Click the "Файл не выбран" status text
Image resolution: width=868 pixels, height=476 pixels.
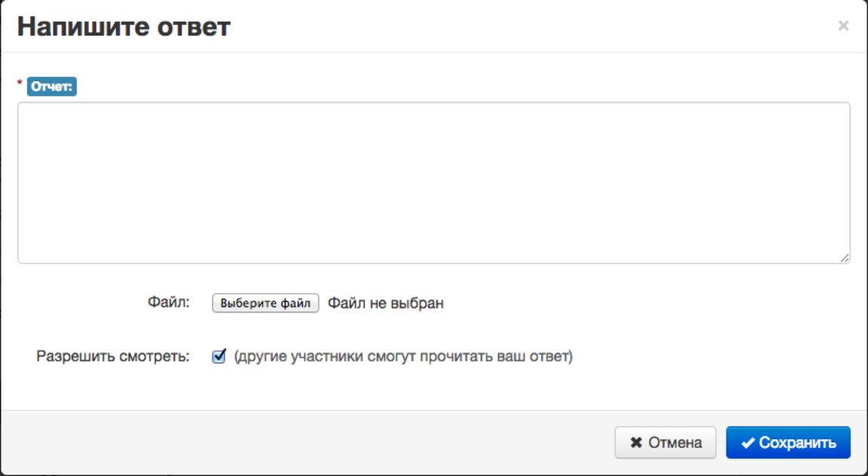click(386, 304)
